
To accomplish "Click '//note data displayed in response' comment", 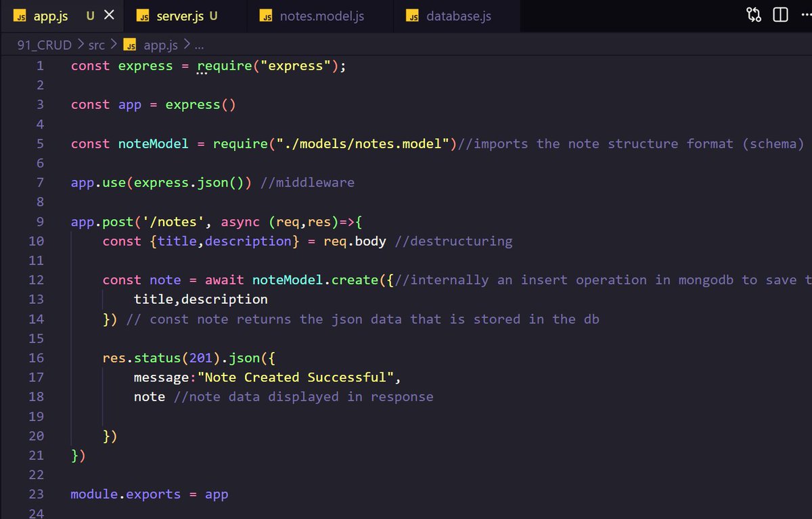I will click(303, 397).
